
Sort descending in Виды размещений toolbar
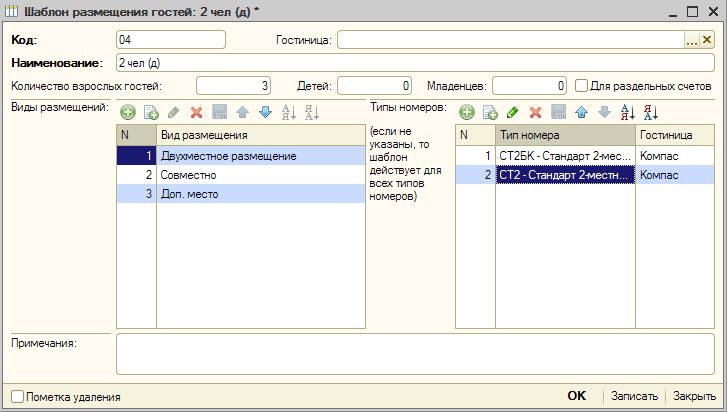tap(312, 112)
